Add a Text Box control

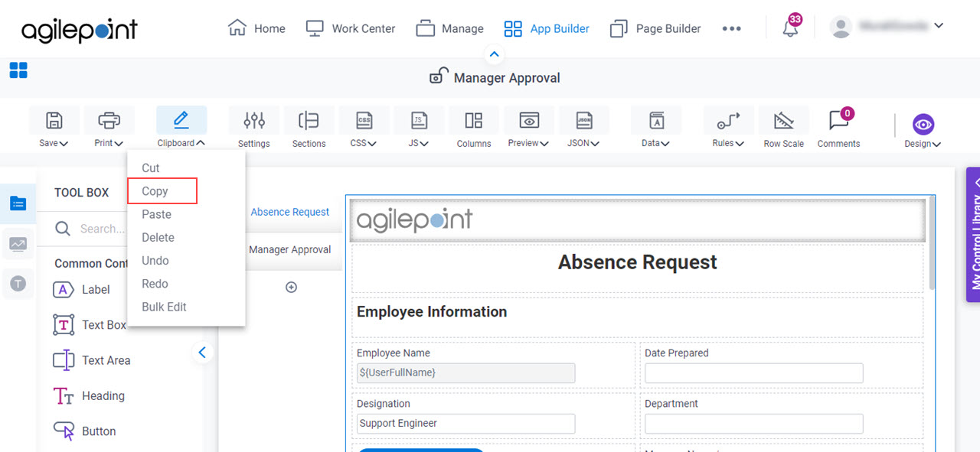[89, 324]
